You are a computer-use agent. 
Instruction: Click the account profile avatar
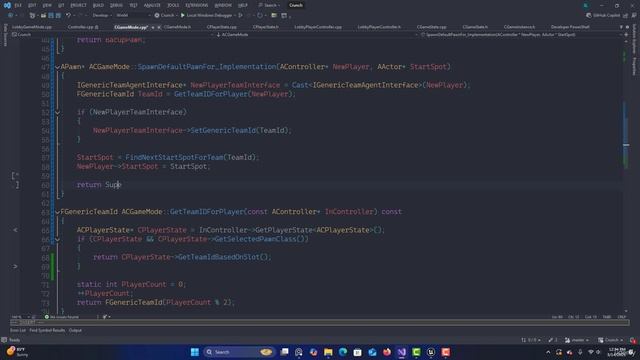tap(586, 5)
